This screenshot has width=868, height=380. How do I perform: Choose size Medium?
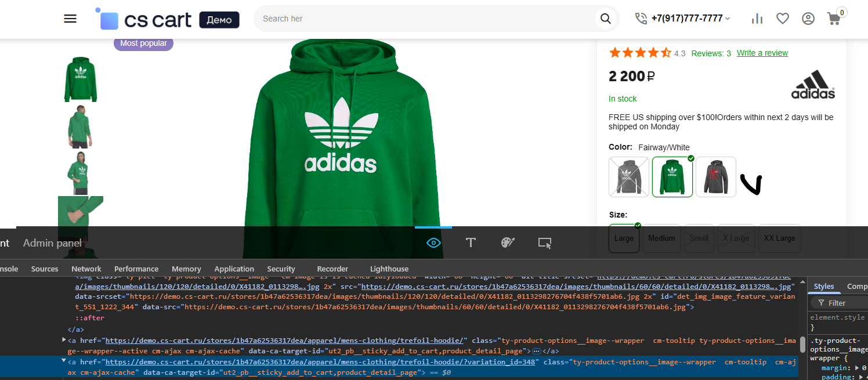tap(661, 238)
